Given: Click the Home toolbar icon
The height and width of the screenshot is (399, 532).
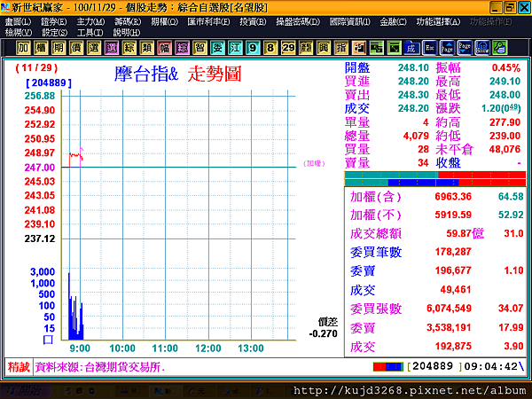Looking at the screenshot, I should (x=482, y=48).
